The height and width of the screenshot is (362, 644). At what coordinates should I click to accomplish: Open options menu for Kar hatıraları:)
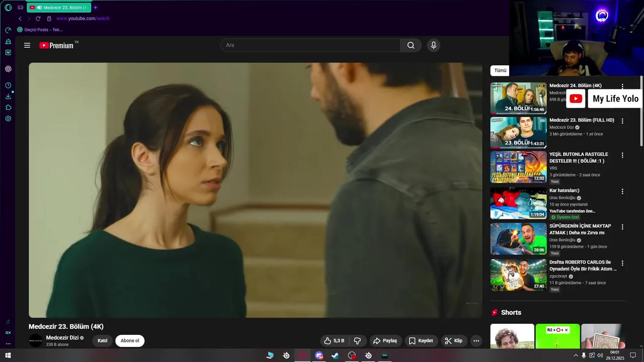click(x=622, y=192)
